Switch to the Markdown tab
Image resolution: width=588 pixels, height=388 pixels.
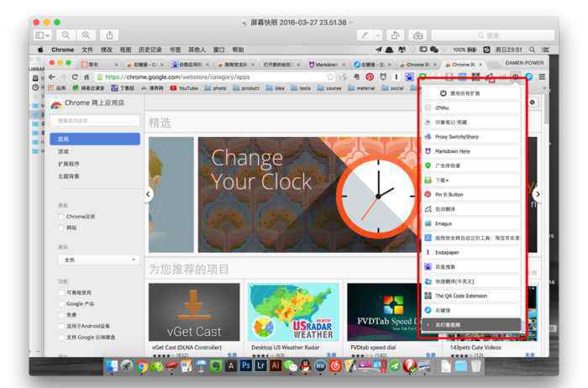tap(327, 65)
